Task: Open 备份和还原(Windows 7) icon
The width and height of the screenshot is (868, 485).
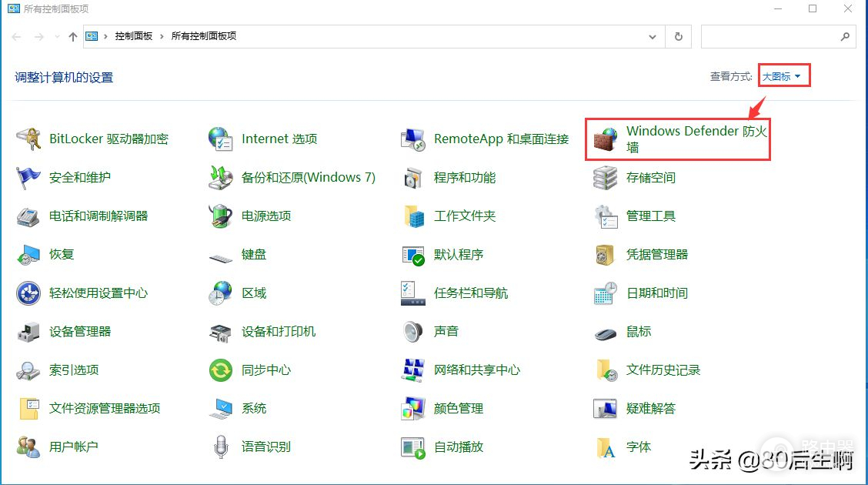Action: coord(220,178)
